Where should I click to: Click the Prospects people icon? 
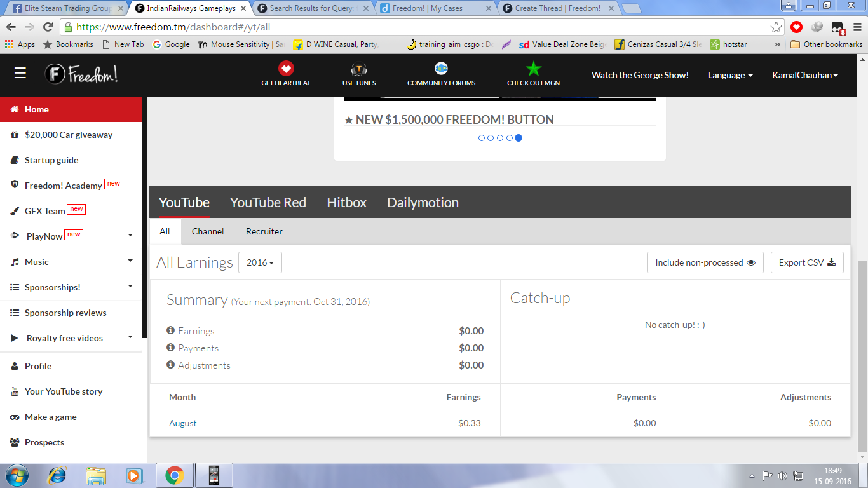(x=15, y=442)
